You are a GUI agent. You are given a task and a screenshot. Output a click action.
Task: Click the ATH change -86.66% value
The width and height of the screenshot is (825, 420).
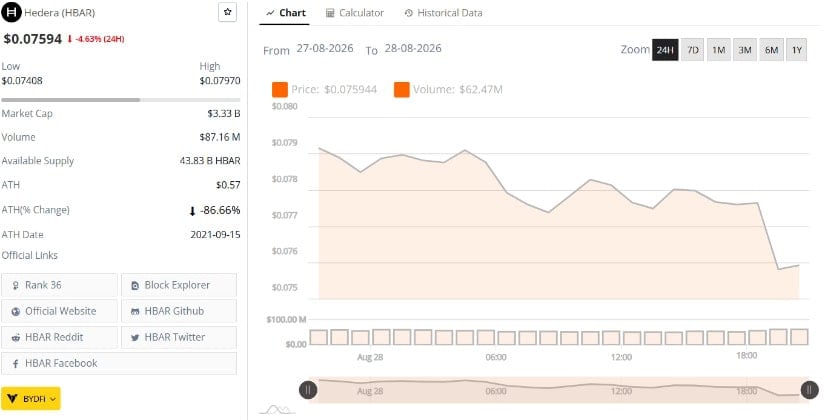[x=215, y=211]
